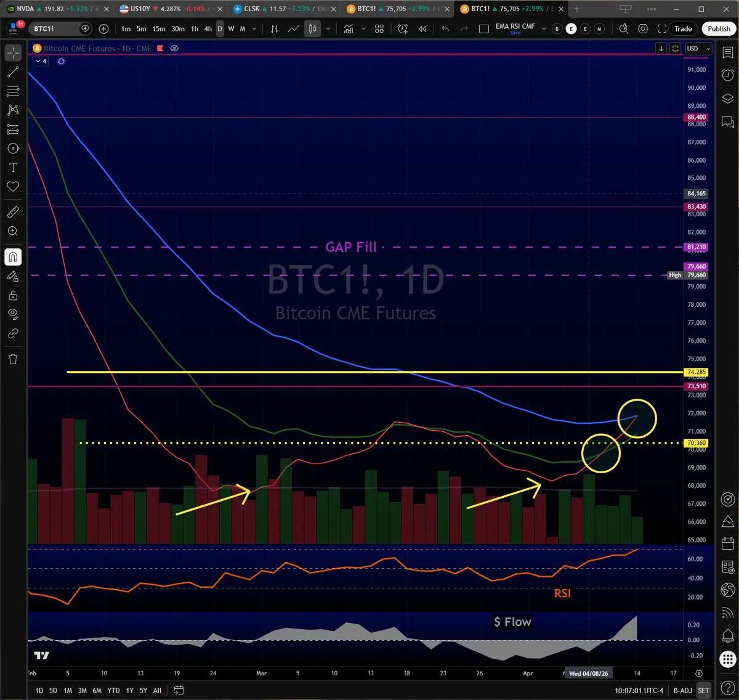Open the object tree layers panel
Screen dimensions: 739x700
point(727,99)
